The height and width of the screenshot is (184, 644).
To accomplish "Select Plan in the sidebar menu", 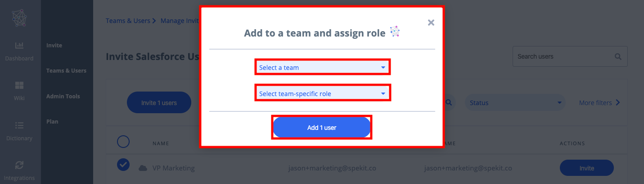I will coord(52,121).
